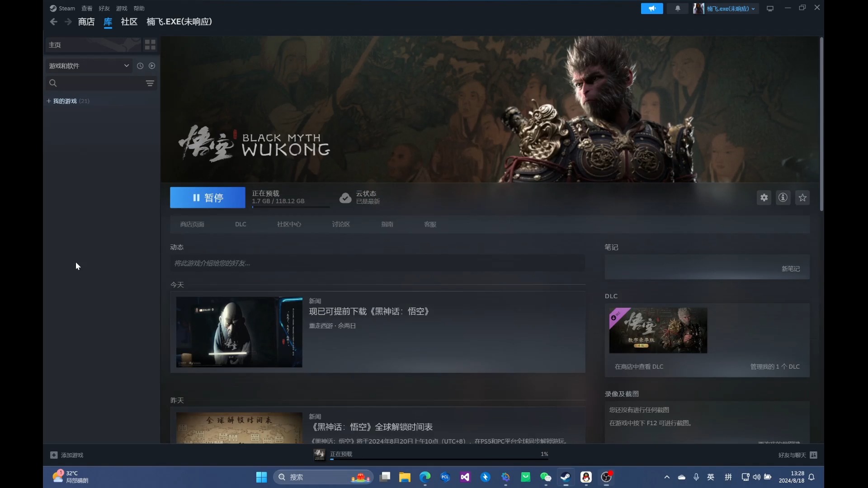Click 添加游戏 label
This screenshot has height=488, width=868.
[x=72, y=455]
